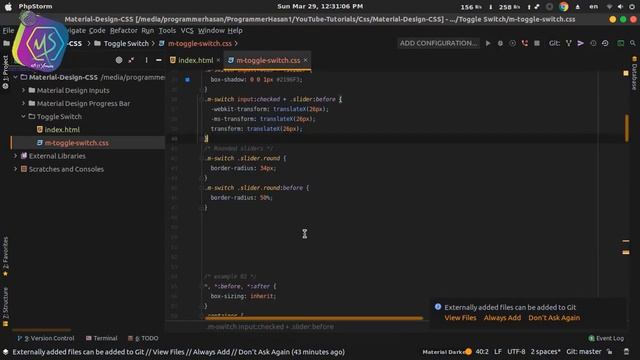Image resolution: width=640 pixels, height=360 pixels.
Task: Click the Collapse All icon in Project panel
Action: (x=131, y=60)
